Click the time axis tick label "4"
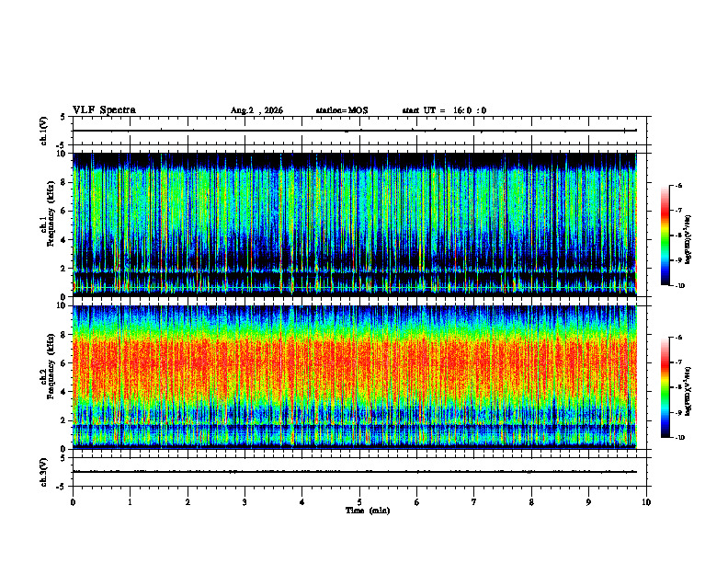 tap(302, 501)
